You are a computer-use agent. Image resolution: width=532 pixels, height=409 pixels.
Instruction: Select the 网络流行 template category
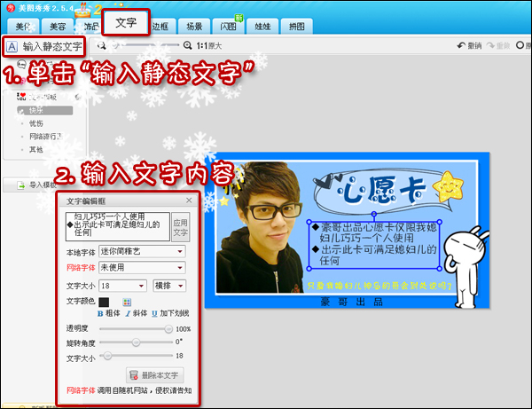click(45, 137)
